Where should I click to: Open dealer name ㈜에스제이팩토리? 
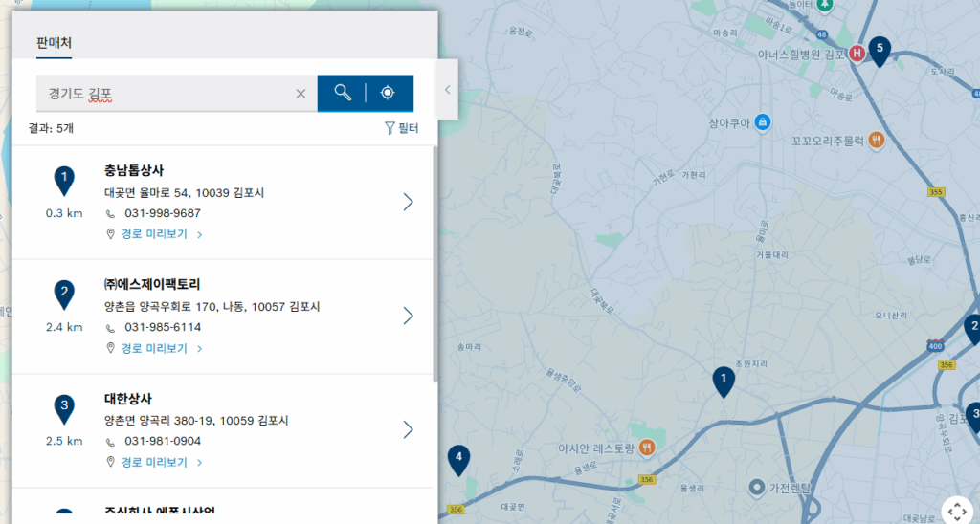point(152,284)
